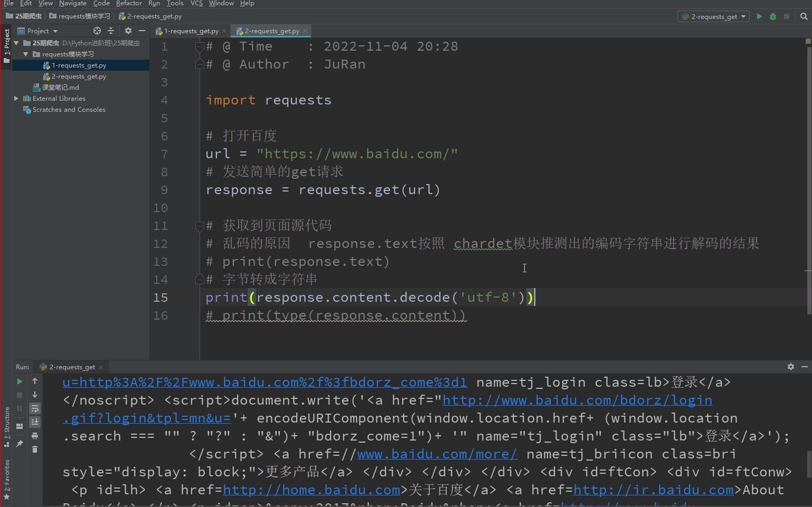Close the 2-requests_get.py tab

(x=305, y=31)
